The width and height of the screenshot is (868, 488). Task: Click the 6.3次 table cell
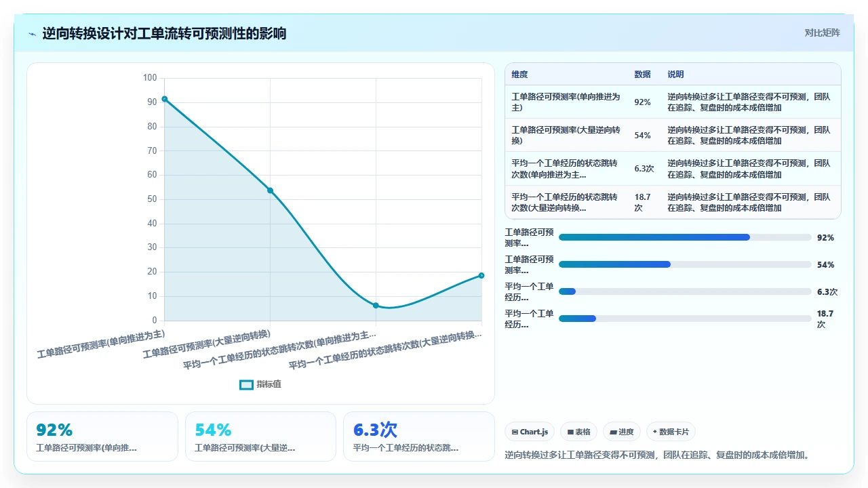[x=644, y=169]
